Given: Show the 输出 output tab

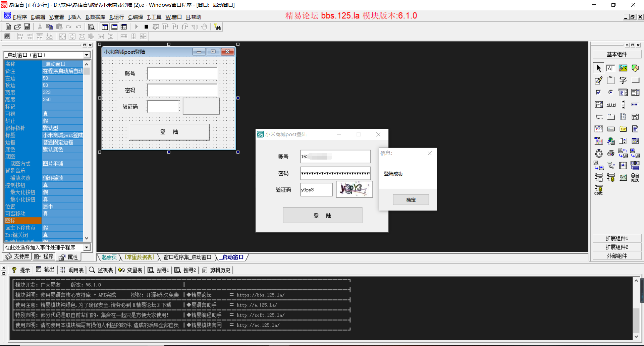Looking at the screenshot, I should [x=45, y=270].
